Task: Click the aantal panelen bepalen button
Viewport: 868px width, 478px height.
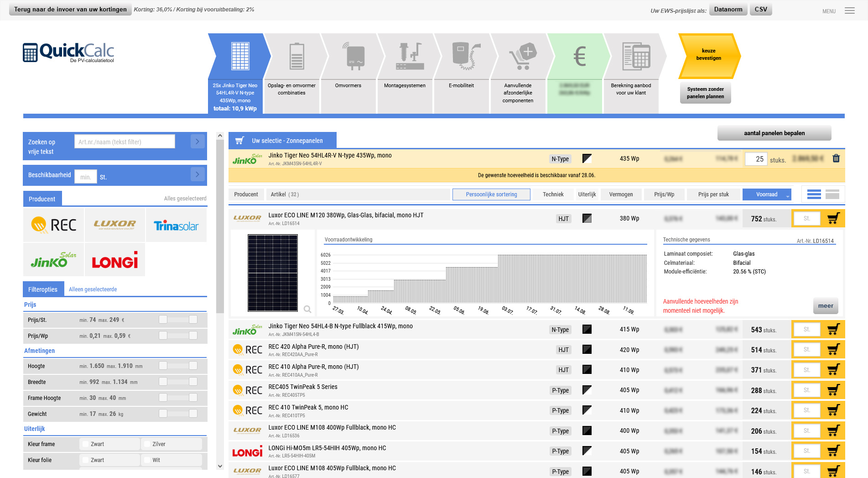Action: coord(774,133)
